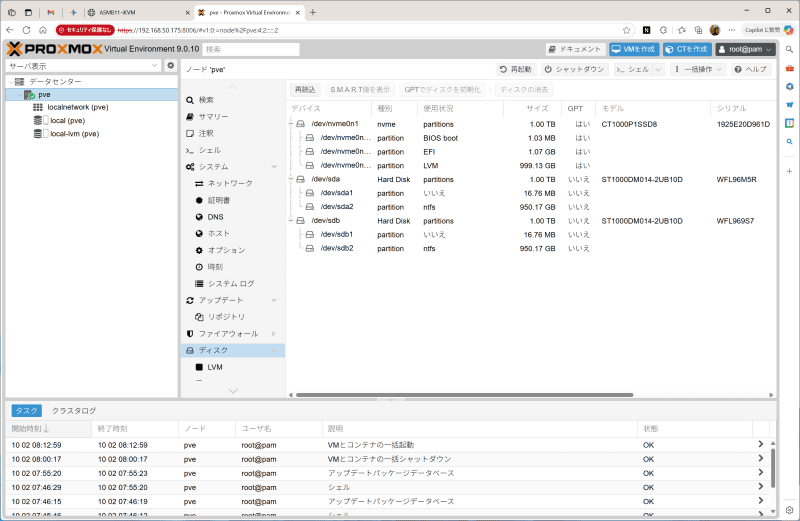Collapse the システム section arrow
Image resolution: width=800 pixels, height=521 pixels.
274,167
